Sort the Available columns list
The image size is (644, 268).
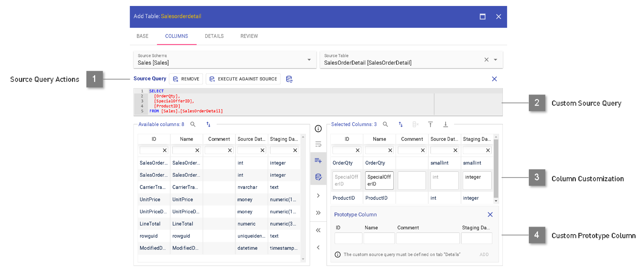208,124
